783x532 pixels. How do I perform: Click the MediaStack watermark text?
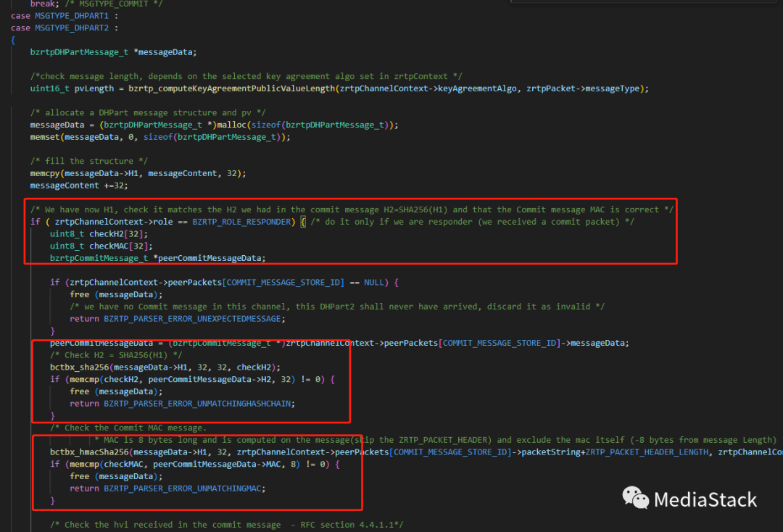[705, 499]
